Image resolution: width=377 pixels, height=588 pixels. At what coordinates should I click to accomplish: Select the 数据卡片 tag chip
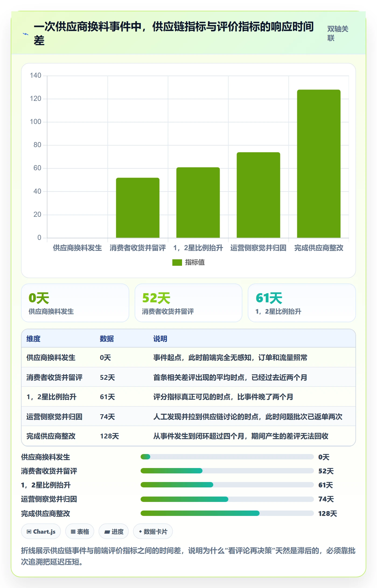click(x=153, y=532)
